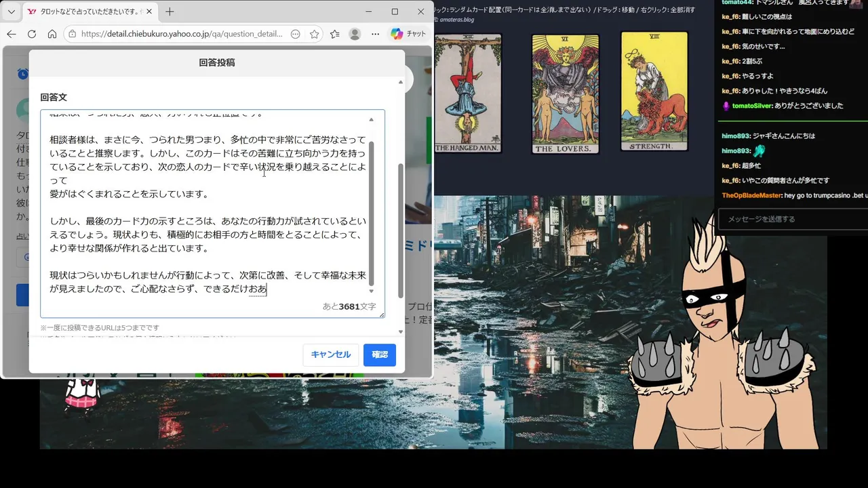
Task: Go back in the browser
Action: tap(12, 34)
